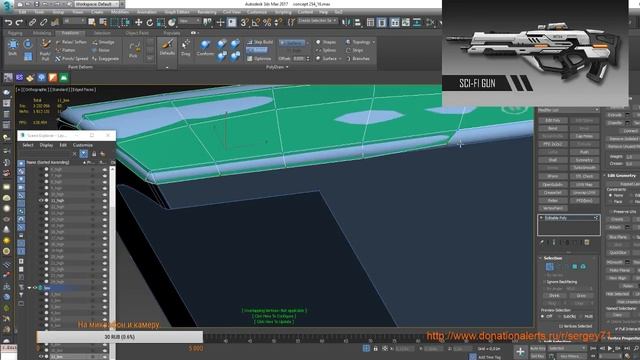Apply the Unwrap UVW modifier button
Image resolution: width=640 pixels, height=360 pixels.
click(x=584, y=192)
